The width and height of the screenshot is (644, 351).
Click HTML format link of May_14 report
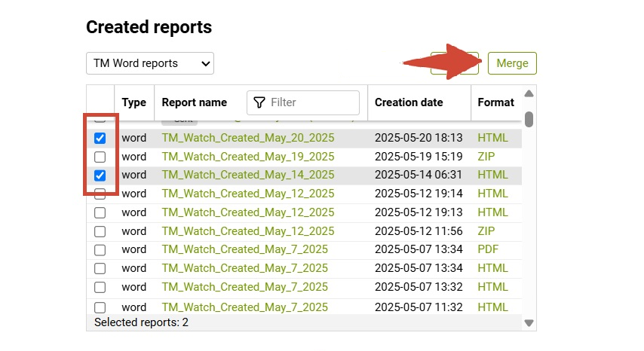point(493,175)
